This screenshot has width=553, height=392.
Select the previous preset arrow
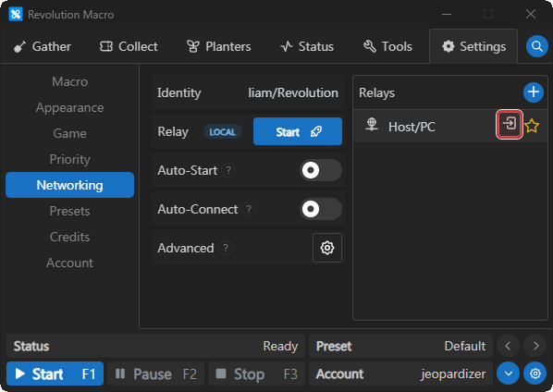point(508,346)
